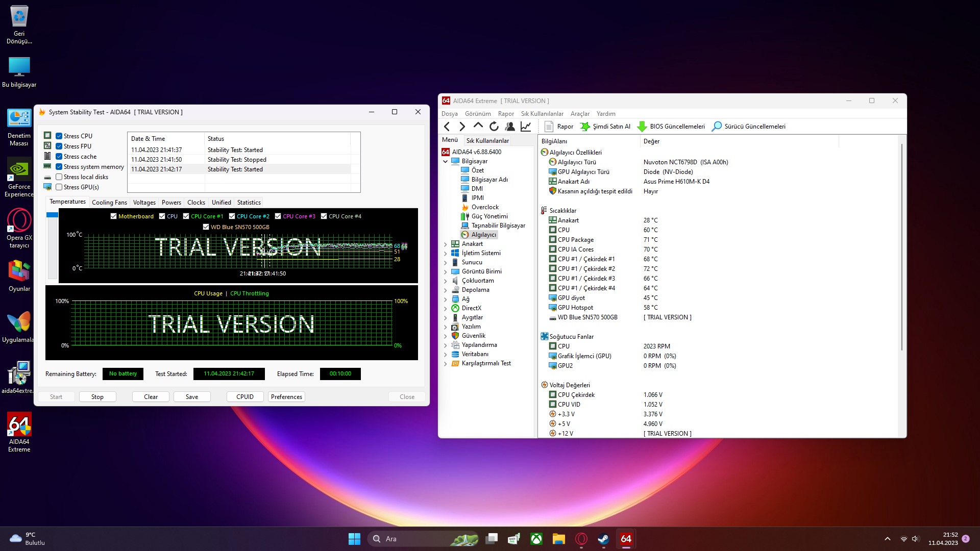This screenshot has width=980, height=551.
Task: Toggle Stress CPU checkbox
Action: (x=59, y=136)
